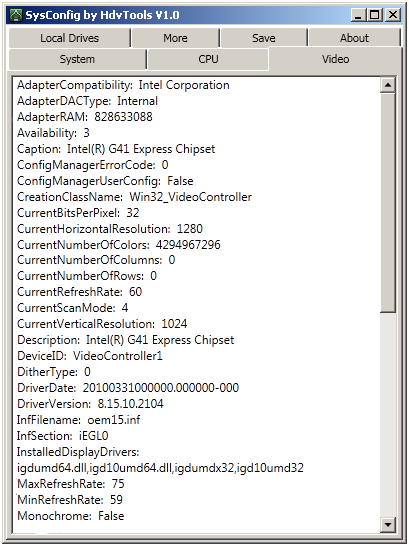Click the CurrentNumberOfRows: 0 line
Screen dimensions: 409x546
coord(87,276)
